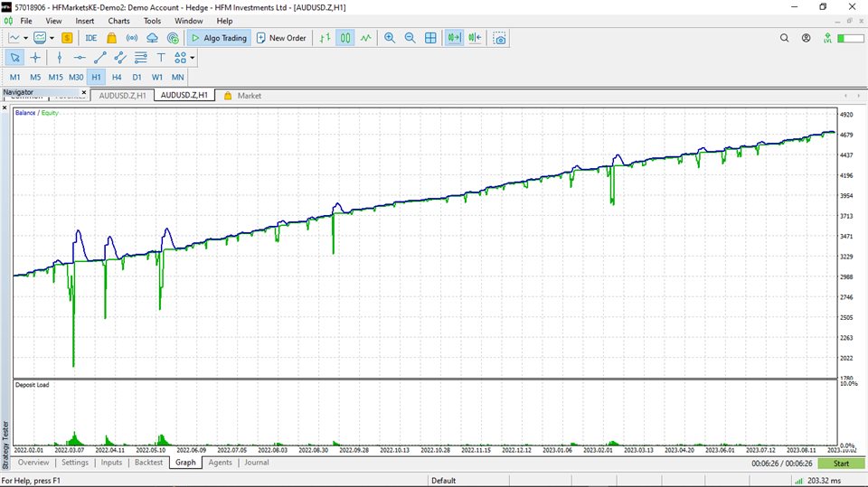The image size is (868, 487).
Task: Open Strategy Tester Agents tab
Action: (x=221, y=463)
